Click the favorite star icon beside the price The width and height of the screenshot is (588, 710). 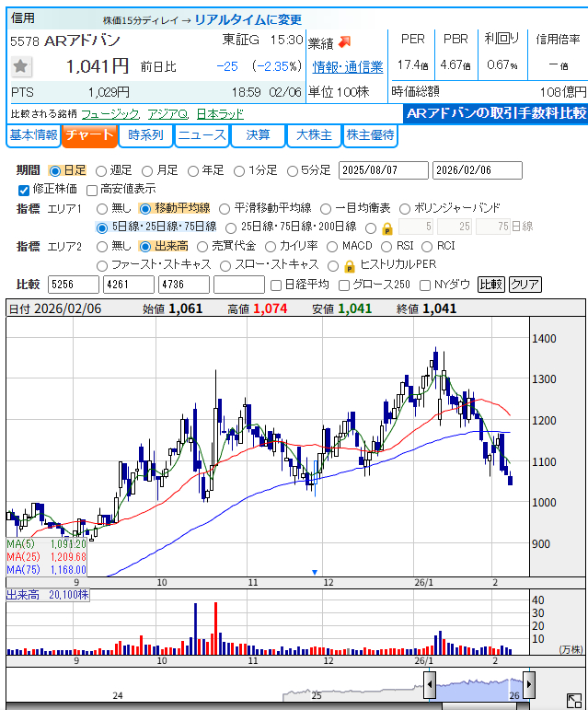point(22,66)
